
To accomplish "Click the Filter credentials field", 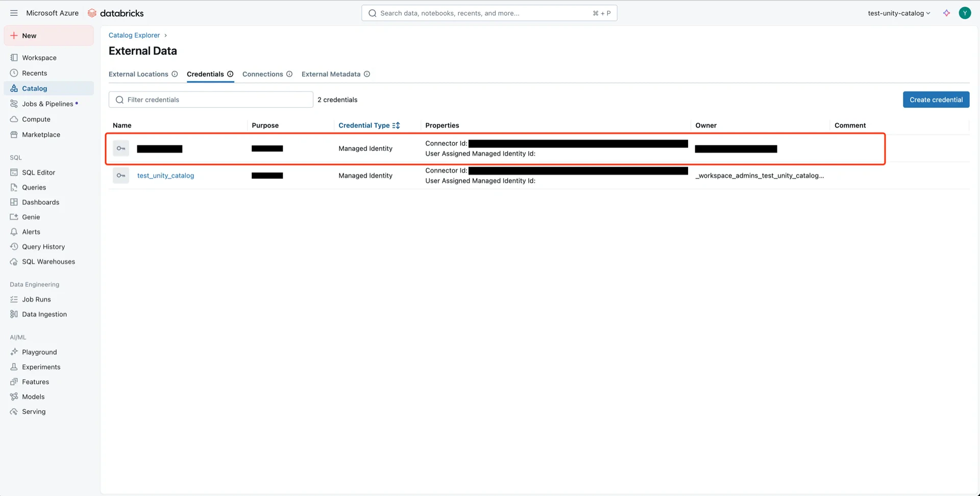I will (211, 100).
